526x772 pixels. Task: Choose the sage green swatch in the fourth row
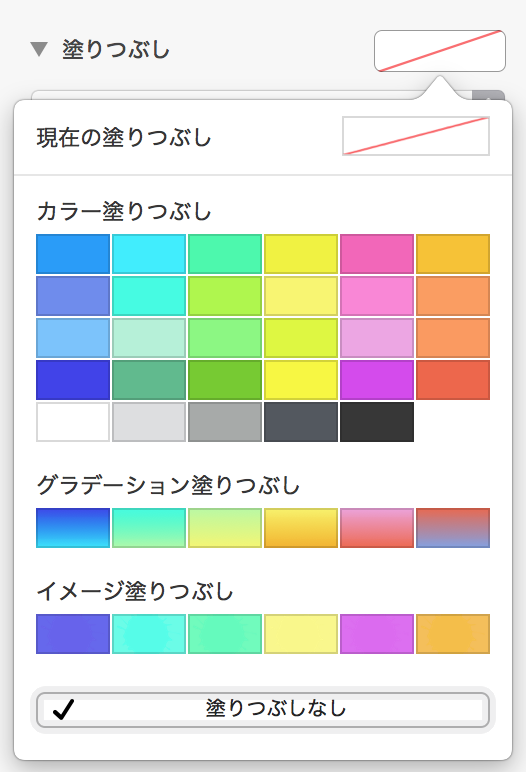coord(149,380)
